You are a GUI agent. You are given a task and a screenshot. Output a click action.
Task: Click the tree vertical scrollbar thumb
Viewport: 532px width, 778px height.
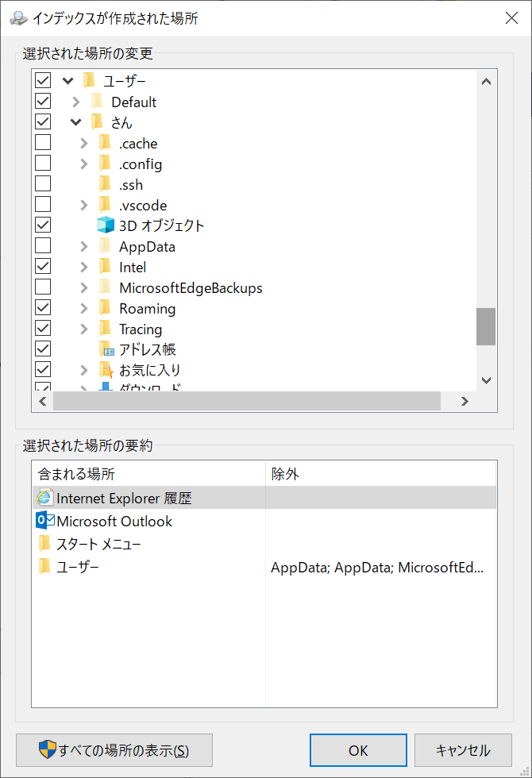pos(486,326)
